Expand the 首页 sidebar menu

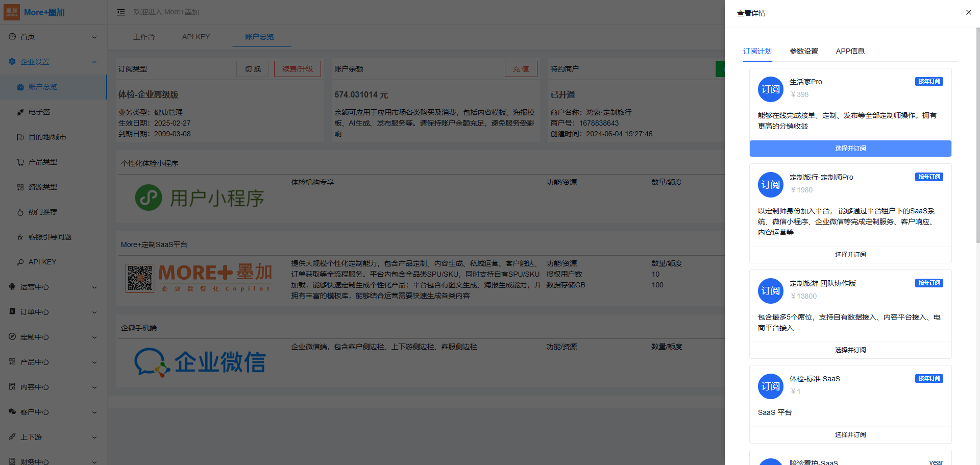click(53, 37)
